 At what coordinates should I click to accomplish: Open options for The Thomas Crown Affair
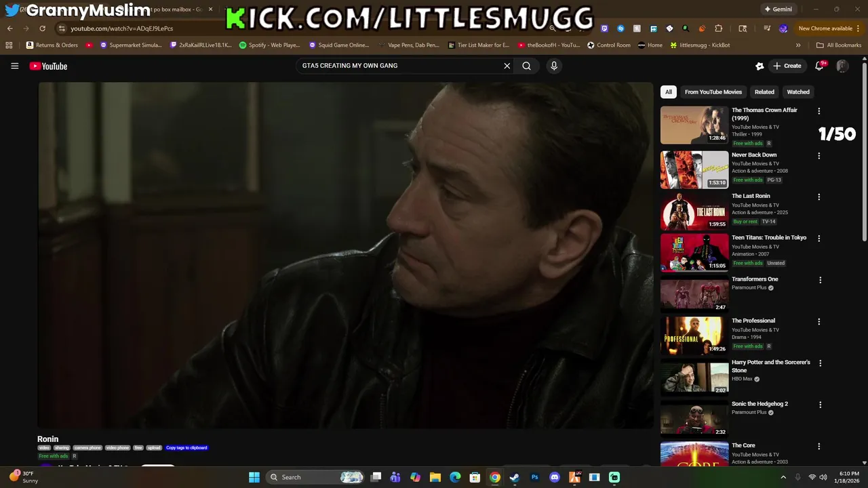tap(818, 111)
